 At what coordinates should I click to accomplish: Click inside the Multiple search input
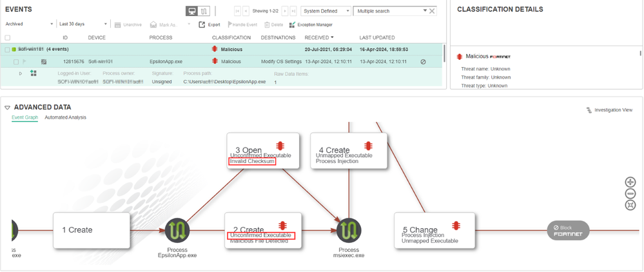388,11
